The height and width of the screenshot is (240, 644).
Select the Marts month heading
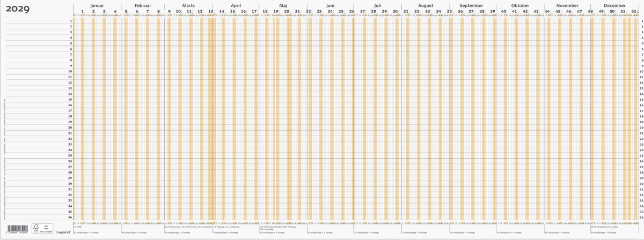[188, 4]
